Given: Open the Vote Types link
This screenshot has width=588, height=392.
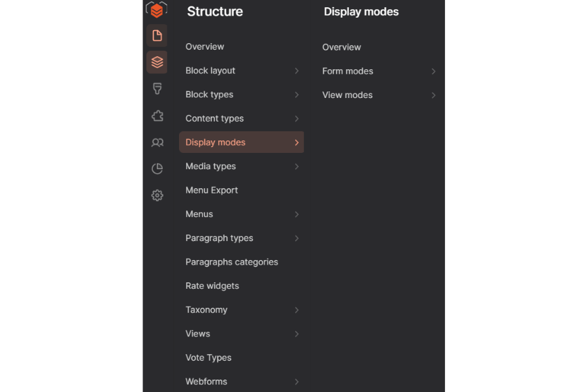Looking at the screenshot, I should [x=208, y=358].
